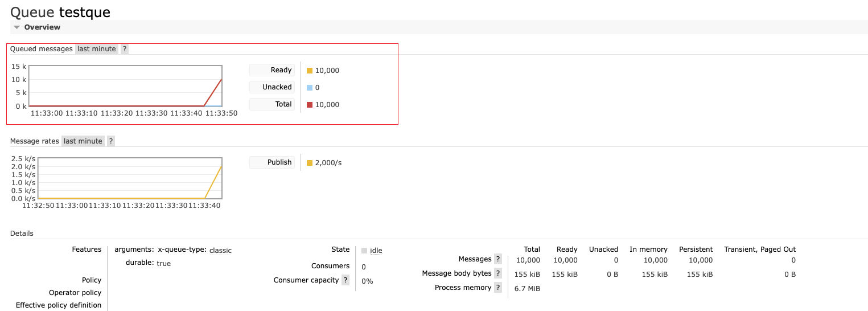This screenshot has height=311, width=868.
Task: Click the Overview section heading text
Action: (42, 27)
